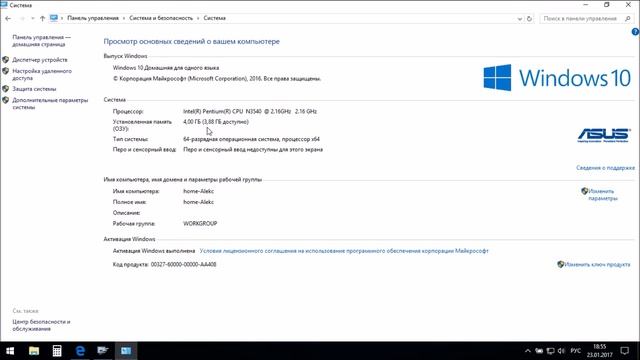Open Calculator from the taskbar

pyautogui.click(x=57, y=351)
